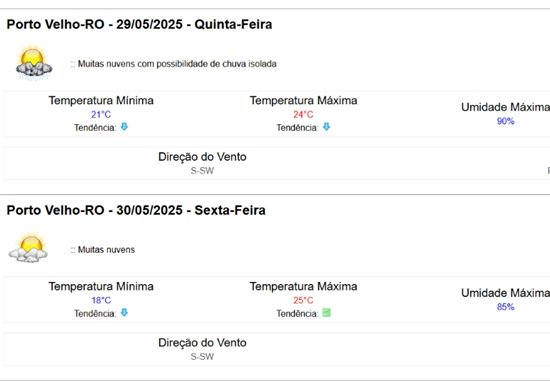Click the S-SW wind direction for 30/05
The height and width of the screenshot is (381, 550).
[x=202, y=357]
